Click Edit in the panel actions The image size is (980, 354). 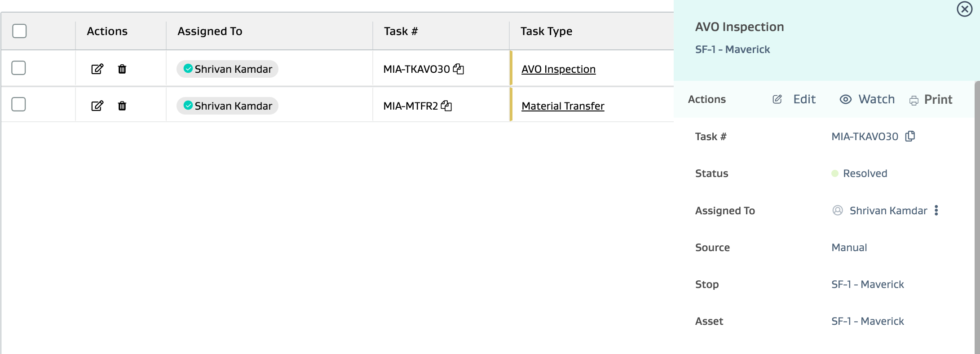coord(794,99)
